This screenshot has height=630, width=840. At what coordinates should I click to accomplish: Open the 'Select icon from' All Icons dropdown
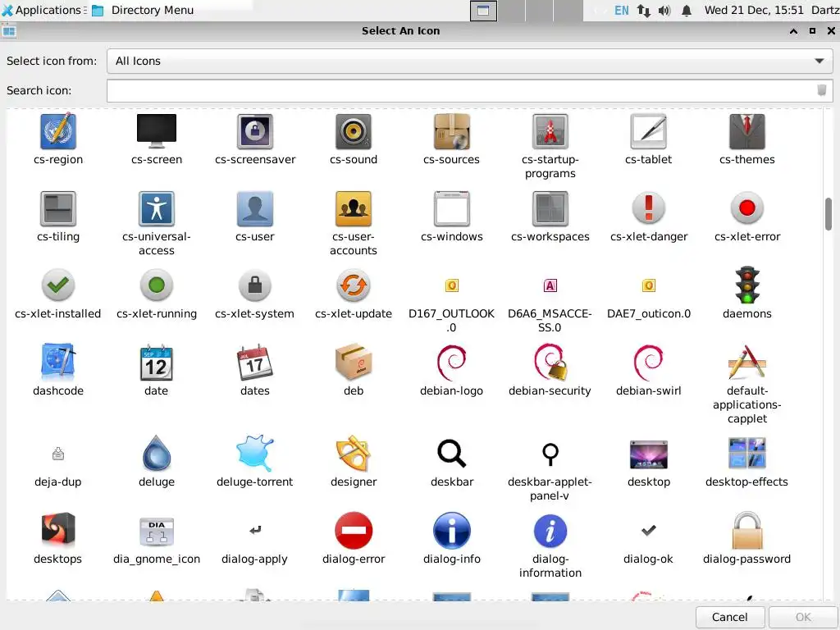pyautogui.click(x=470, y=61)
